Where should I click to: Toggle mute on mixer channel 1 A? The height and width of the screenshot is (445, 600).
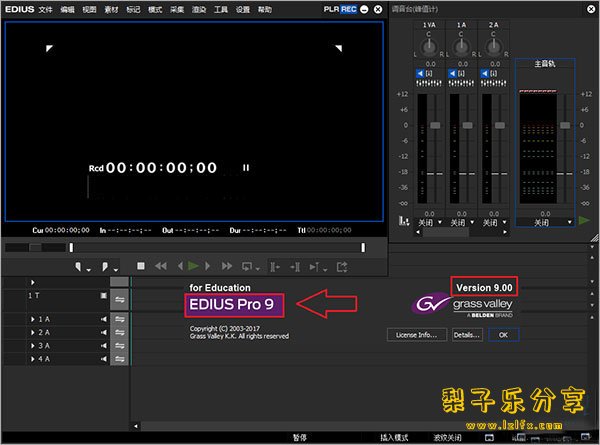(452, 73)
